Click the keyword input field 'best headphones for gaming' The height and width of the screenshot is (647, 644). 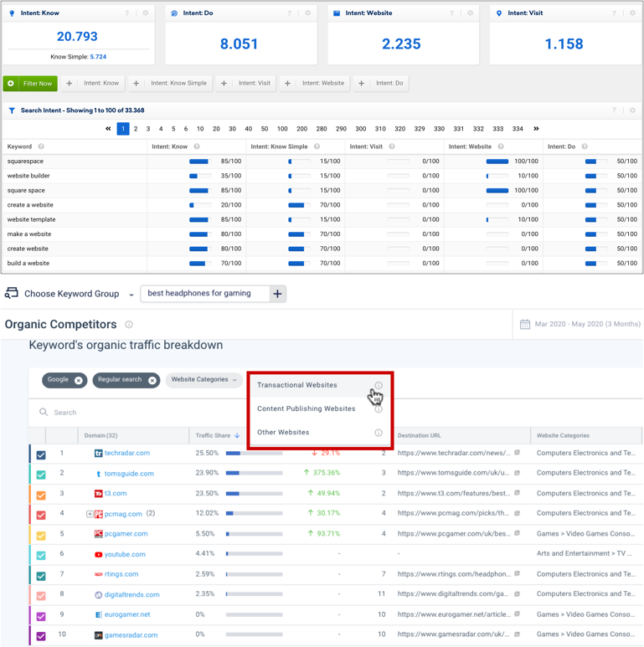click(205, 294)
